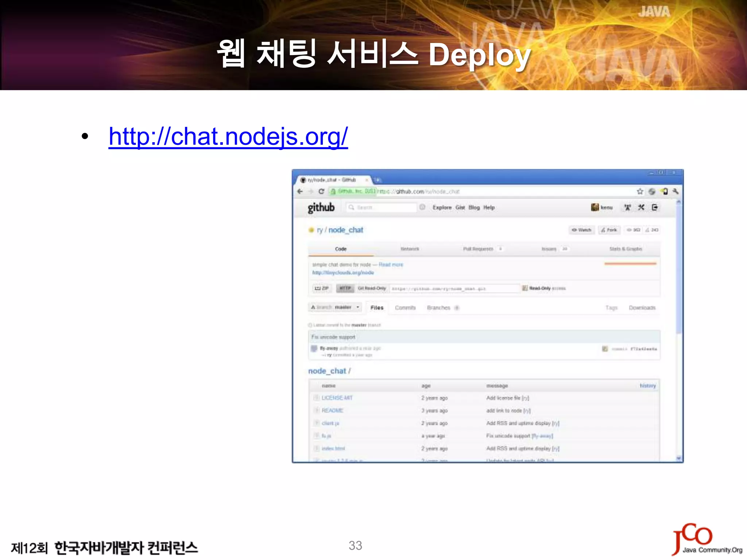The image size is (747, 560).
Task: Bookmark the page with star icon
Action: click(640, 191)
